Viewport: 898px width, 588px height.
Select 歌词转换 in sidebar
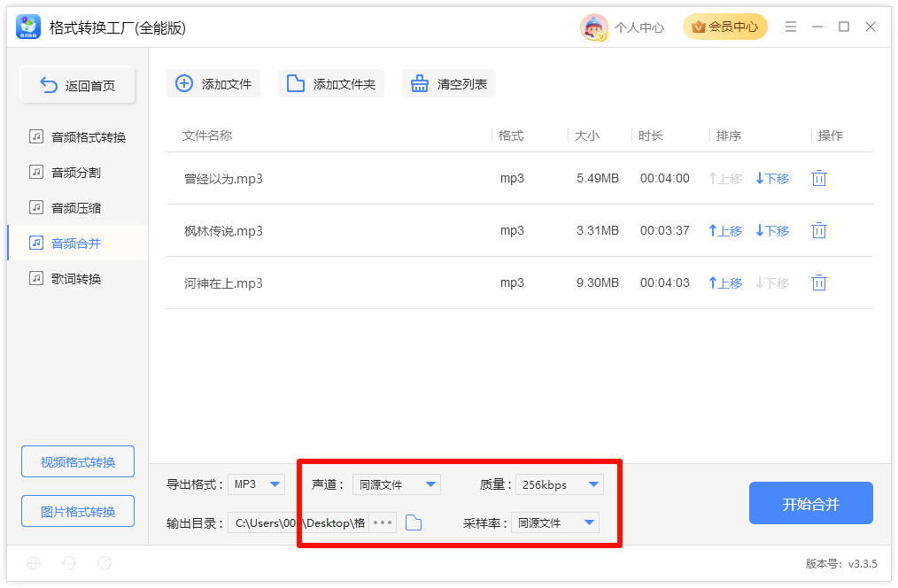(78, 279)
